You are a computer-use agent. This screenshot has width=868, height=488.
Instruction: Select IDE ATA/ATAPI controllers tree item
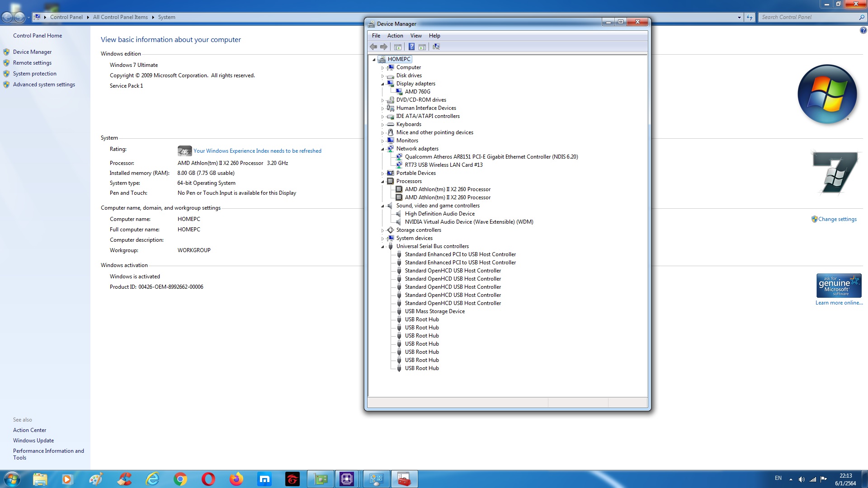point(428,116)
